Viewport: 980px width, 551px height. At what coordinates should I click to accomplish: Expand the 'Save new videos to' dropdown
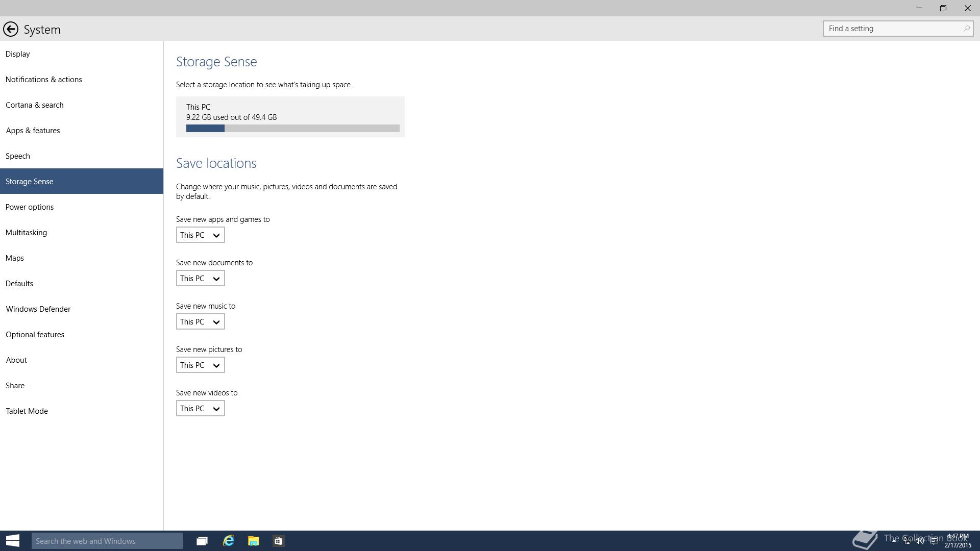pyautogui.click(x=201, y=408)
